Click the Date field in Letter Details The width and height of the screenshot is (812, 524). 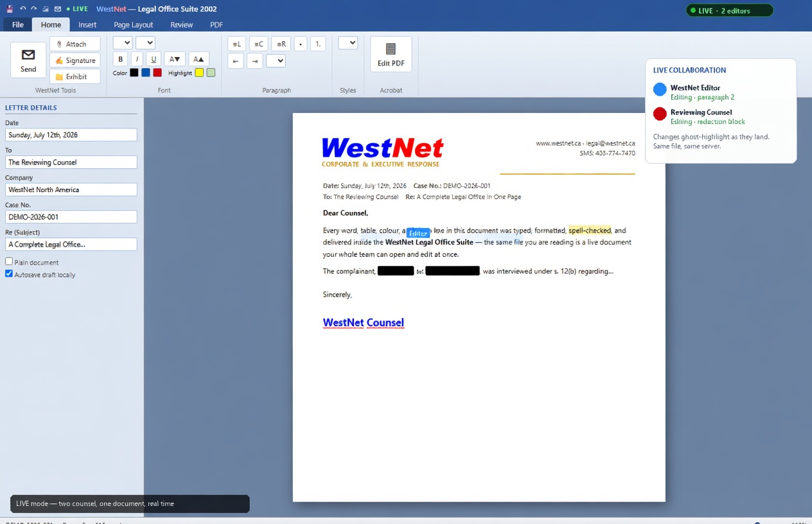pyautogui.click(x=71, y=135)
